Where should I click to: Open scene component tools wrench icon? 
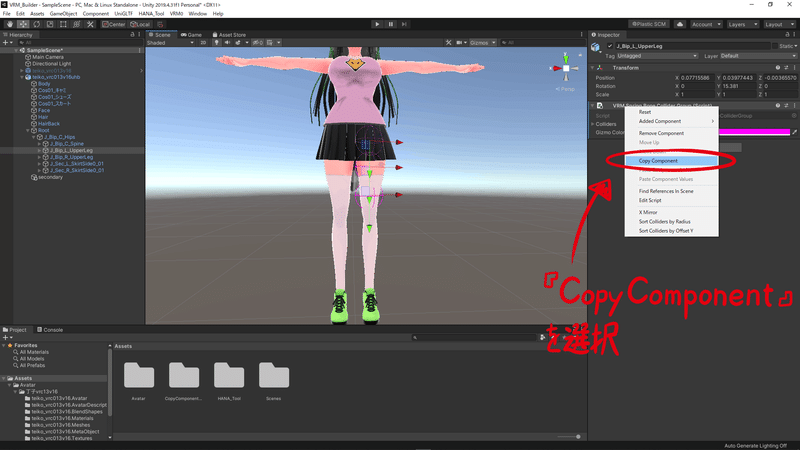coord(448,43)
